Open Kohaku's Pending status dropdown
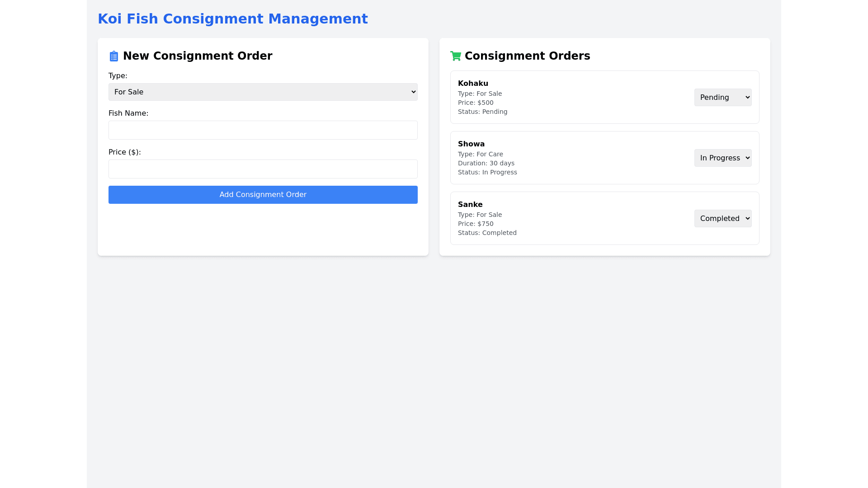Viewport: 868px width, 488px height. (x=722, y=98)
